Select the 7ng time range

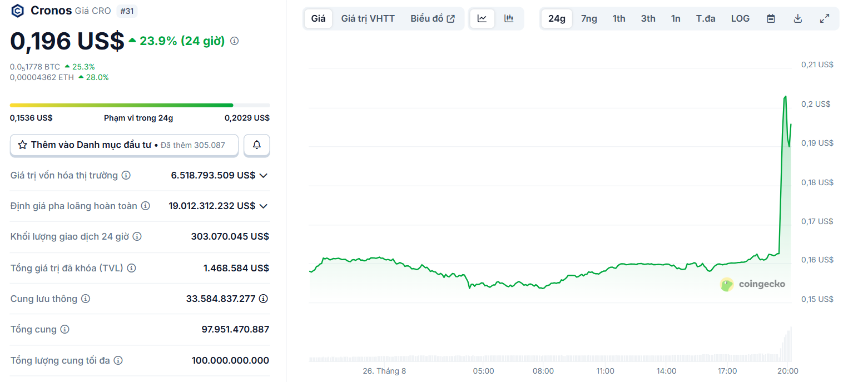point(589,18)
